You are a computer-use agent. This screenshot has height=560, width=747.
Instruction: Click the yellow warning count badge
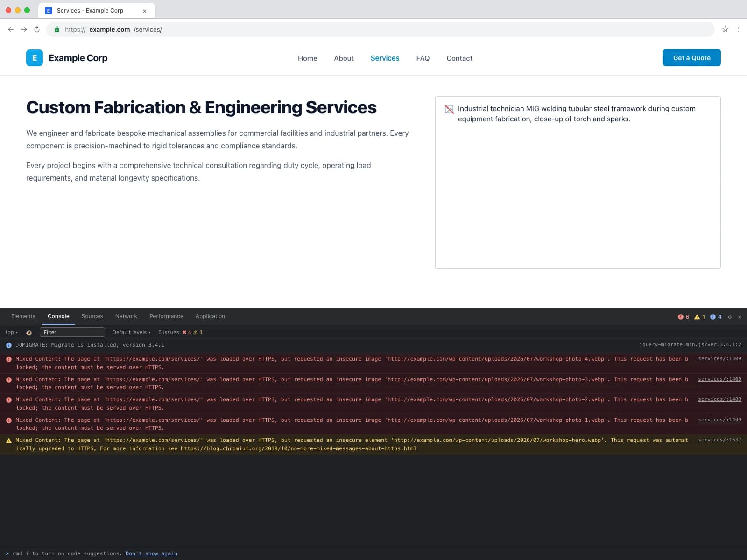click(699, 317)
